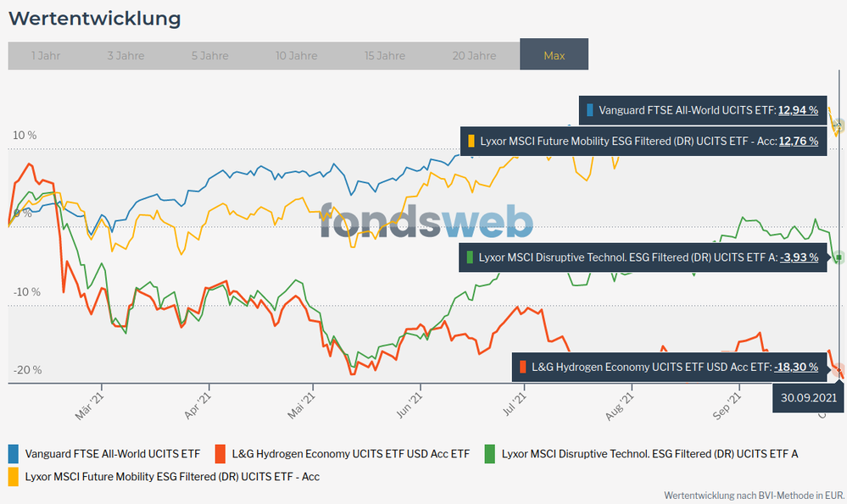847x504 pixels.
Task: Toggle Lyxor MSCI Disruptive Technol. legend label
Action: tap(649, 454)
